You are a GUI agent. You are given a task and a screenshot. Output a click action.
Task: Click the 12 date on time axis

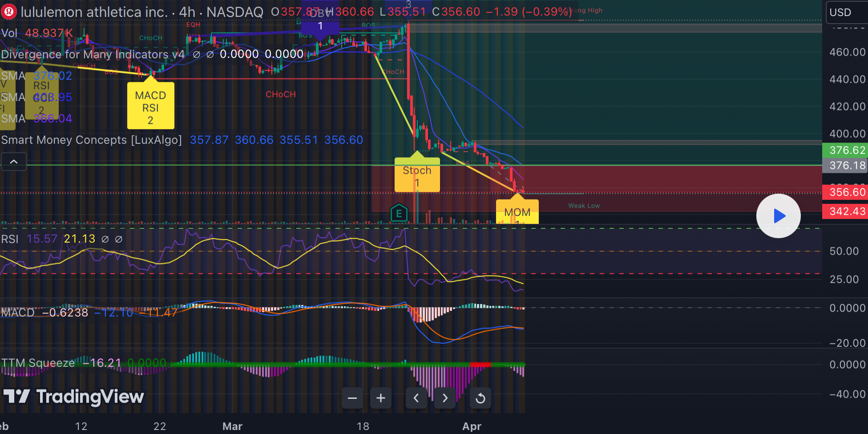pyautogui.click(x=81, y=426)
